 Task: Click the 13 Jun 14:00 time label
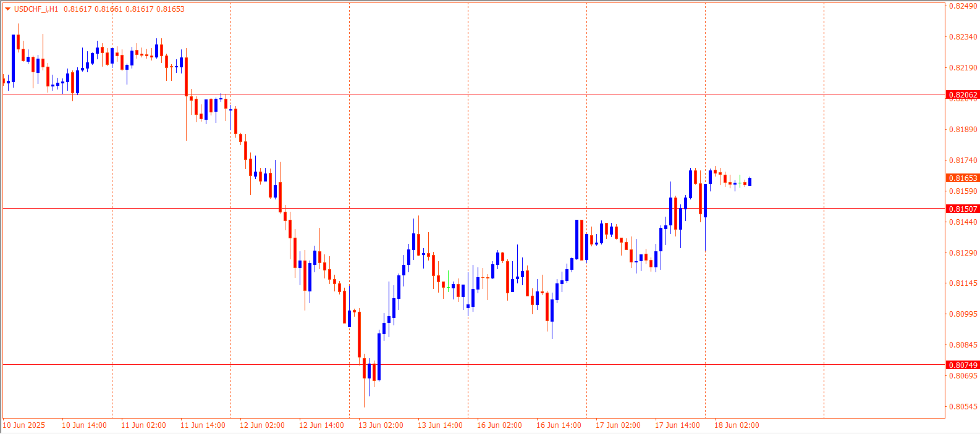[x=440, y=425]
